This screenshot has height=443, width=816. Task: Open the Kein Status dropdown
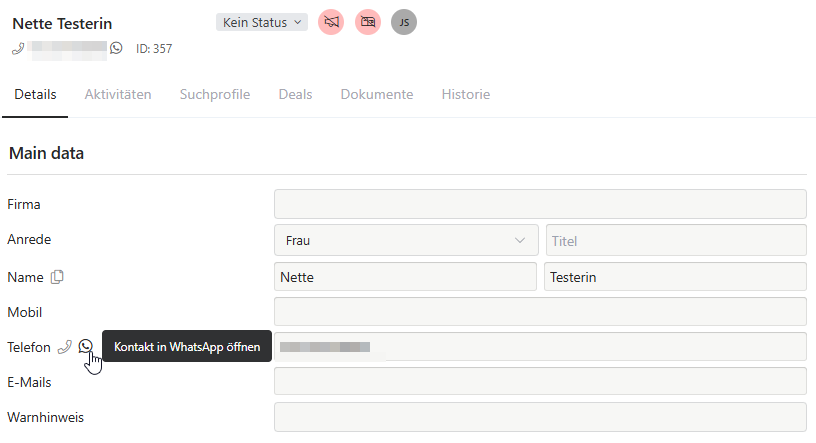262,22
